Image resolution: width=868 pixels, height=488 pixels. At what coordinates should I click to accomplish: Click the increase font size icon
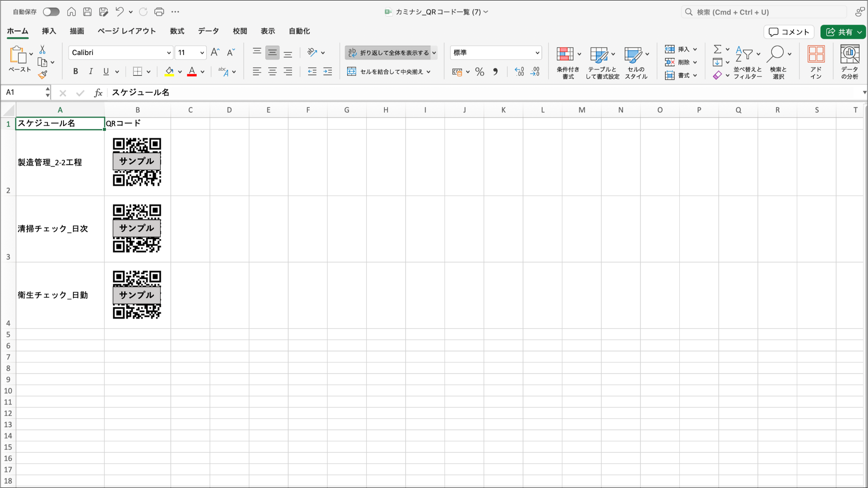[x=215, y=53]
